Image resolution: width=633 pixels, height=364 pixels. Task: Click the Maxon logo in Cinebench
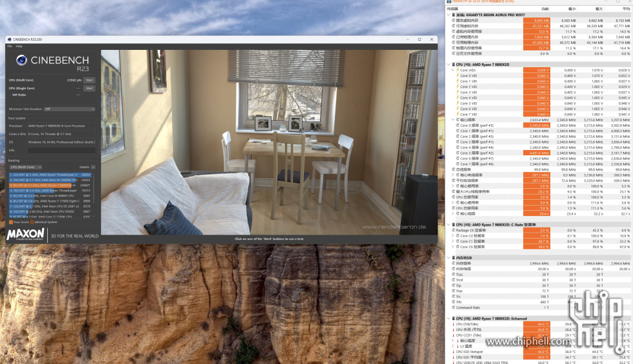[26, 234]
